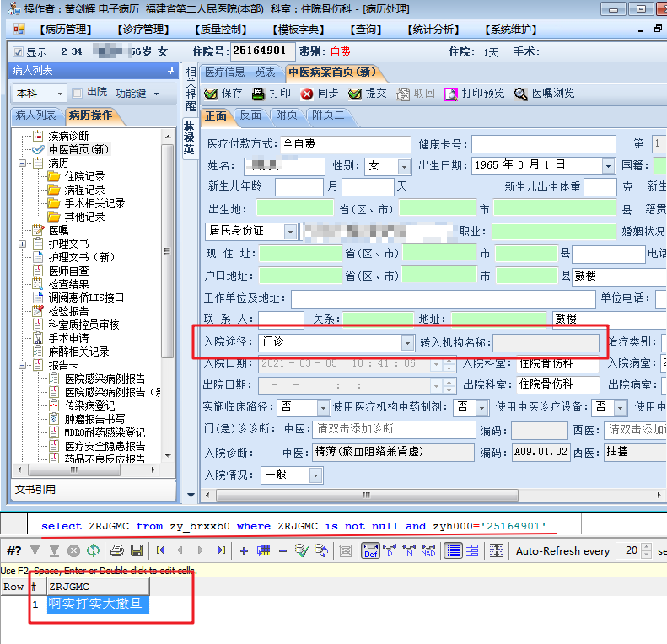Open the 出生日期 date picker dropdown
Image resolution: width=667 pixels, height=644 pixels.
[x=608, y=166]
